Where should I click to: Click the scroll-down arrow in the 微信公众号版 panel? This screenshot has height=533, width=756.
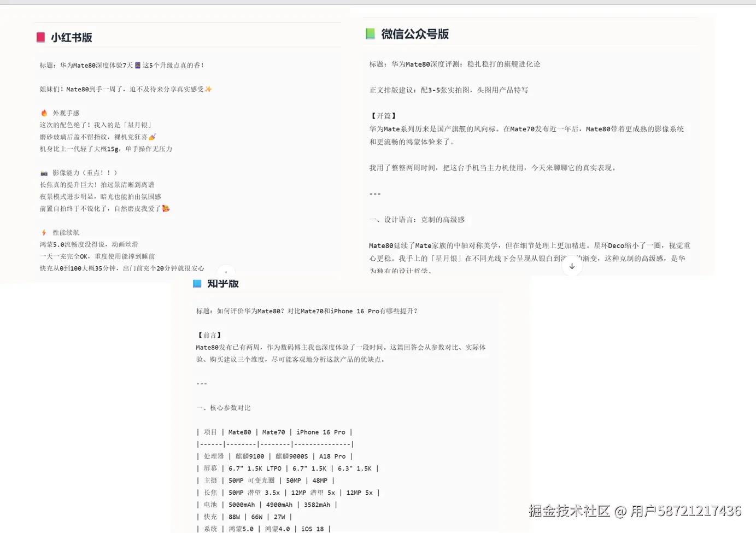(572, 266)
